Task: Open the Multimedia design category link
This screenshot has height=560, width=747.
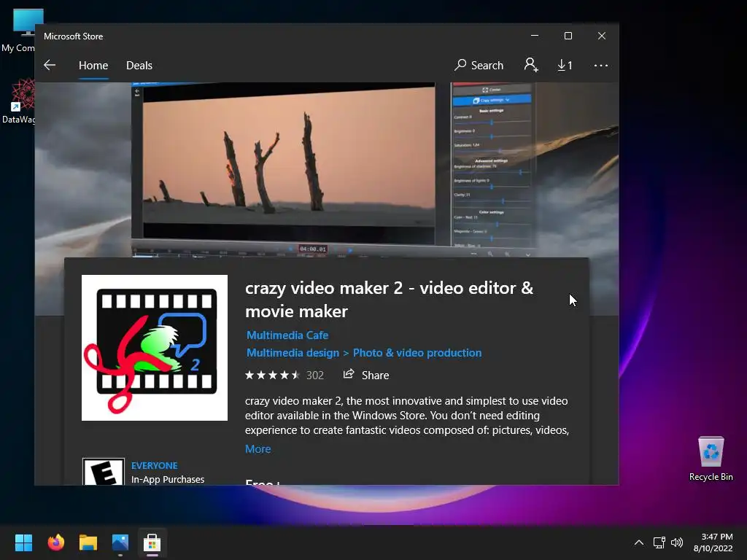Action: tap(293, 353)
